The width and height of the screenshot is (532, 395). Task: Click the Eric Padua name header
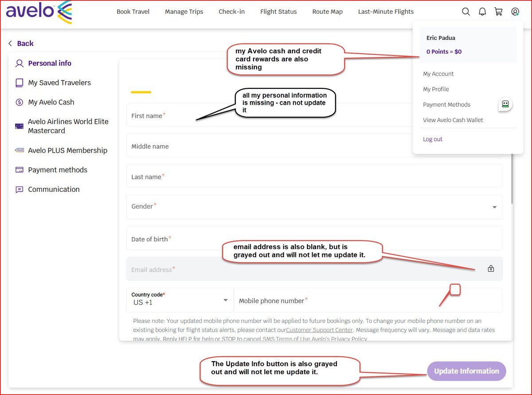pos(441,38)
